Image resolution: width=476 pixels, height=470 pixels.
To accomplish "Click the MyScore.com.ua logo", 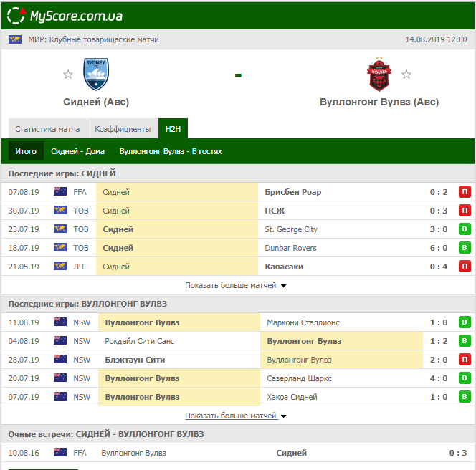I will (66, 15).
